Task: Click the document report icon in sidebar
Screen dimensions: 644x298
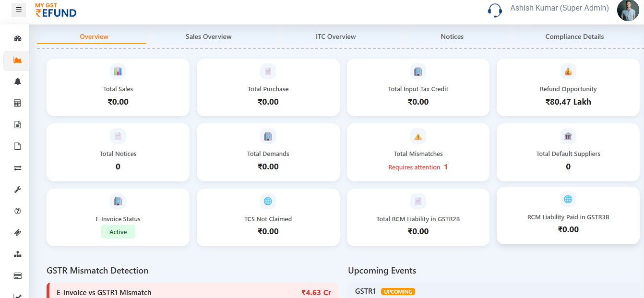Action: click(17, 124)
